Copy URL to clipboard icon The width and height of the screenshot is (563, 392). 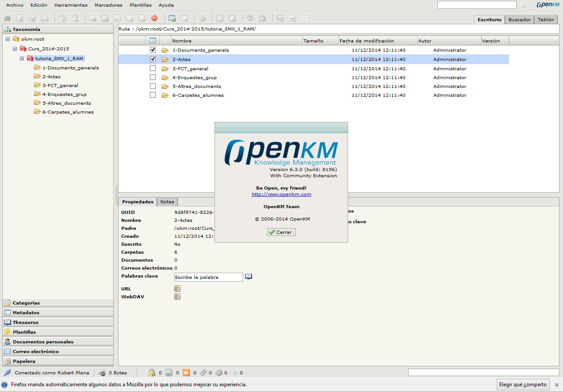177,289
